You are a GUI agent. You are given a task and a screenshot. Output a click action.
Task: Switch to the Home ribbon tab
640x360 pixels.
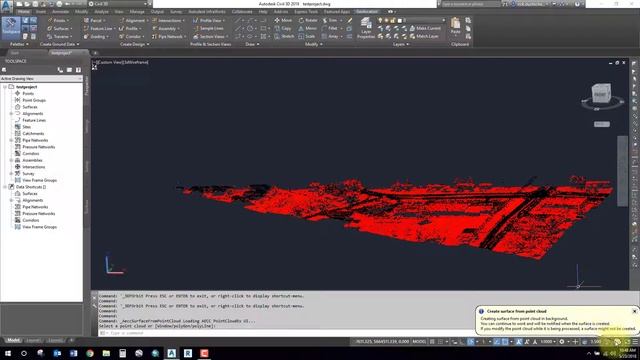pos(23,12)
